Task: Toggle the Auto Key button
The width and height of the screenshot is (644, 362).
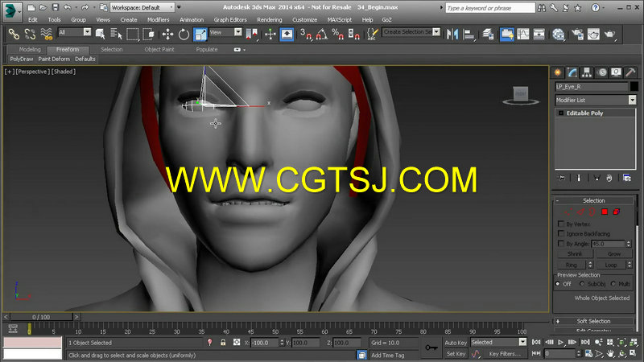Action: pos(456,343)
